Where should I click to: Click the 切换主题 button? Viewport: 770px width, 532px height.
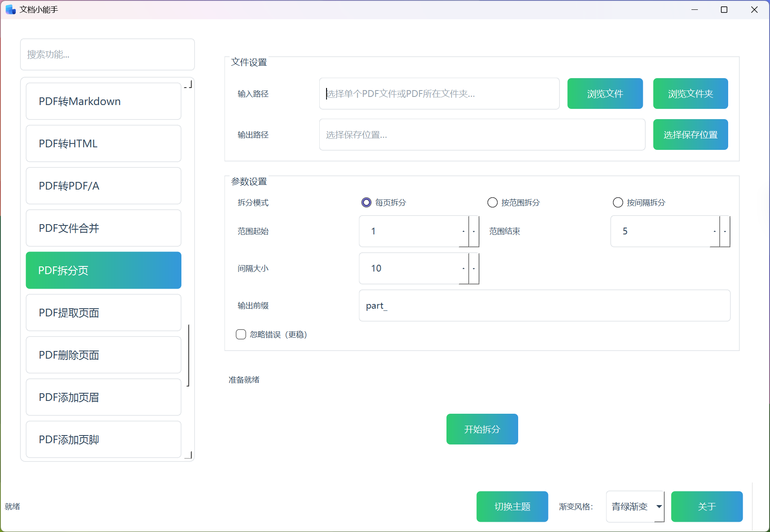512,506
